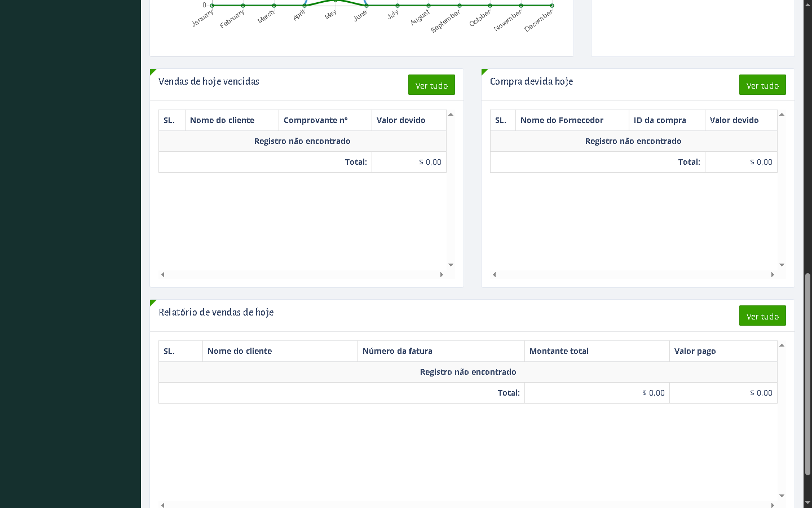Click up arrow in Compra devida hoje table
Screen dimensions: 812x508
pos(782,115)
